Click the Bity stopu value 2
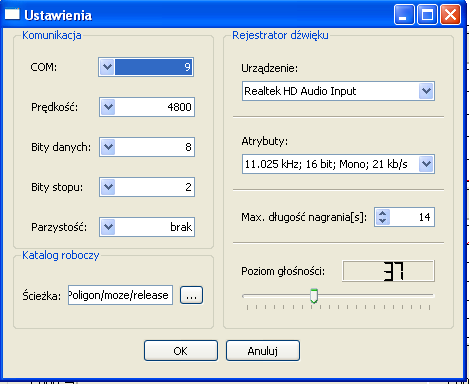Screen dimensions: 469x384 (x=188, y=187)
